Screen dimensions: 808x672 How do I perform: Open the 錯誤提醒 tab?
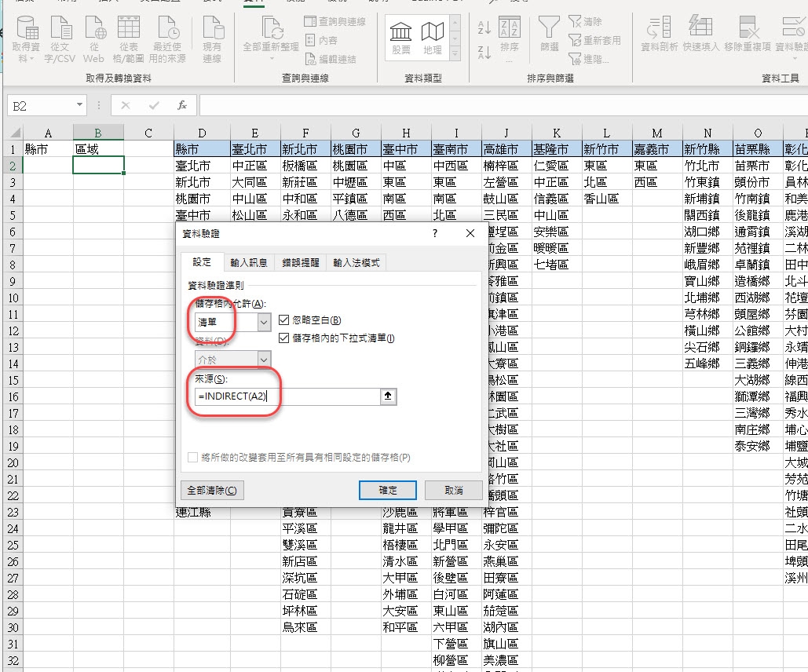click(x=300, y=263)
